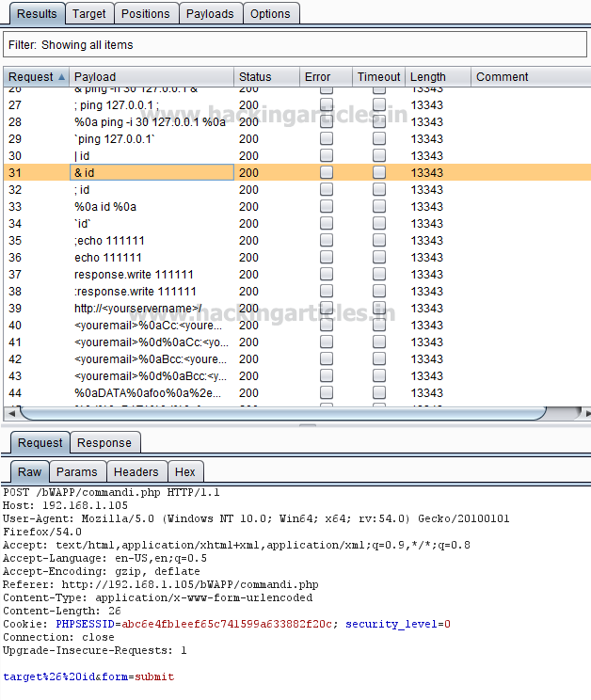Open the Target tab
Image resolution: width=591 pixels, height=700 pixels.
coord(89,14)
